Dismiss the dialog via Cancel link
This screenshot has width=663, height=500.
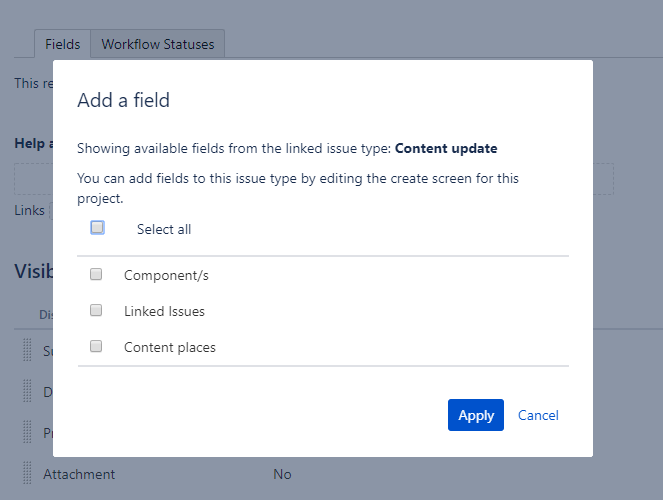(538, 415)
